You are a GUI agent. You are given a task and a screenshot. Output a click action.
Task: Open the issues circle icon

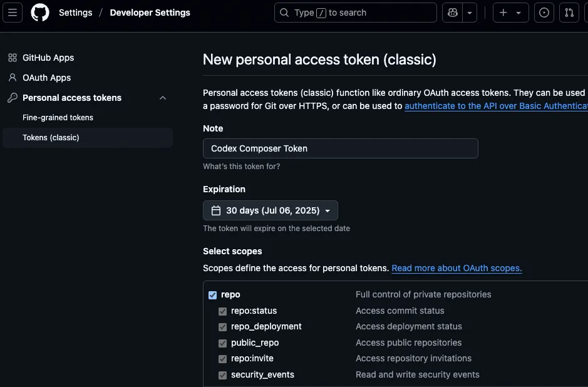544,13
